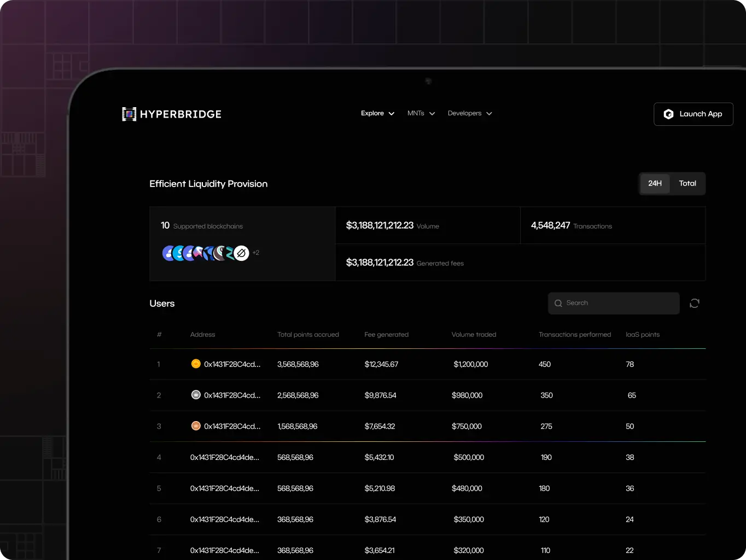Click the refresh icon beside Search
Viewport: 746px width, 560px height.
[x=695, y=303]
